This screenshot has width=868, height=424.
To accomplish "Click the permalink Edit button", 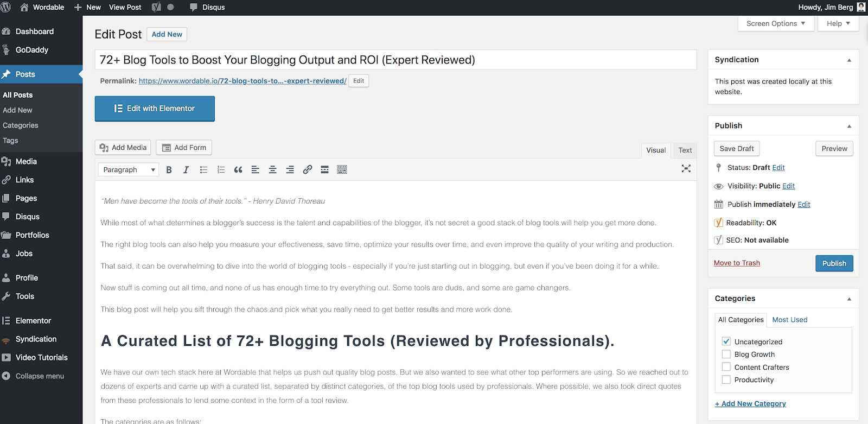I will pyautogui.click(x=359, y=81).
